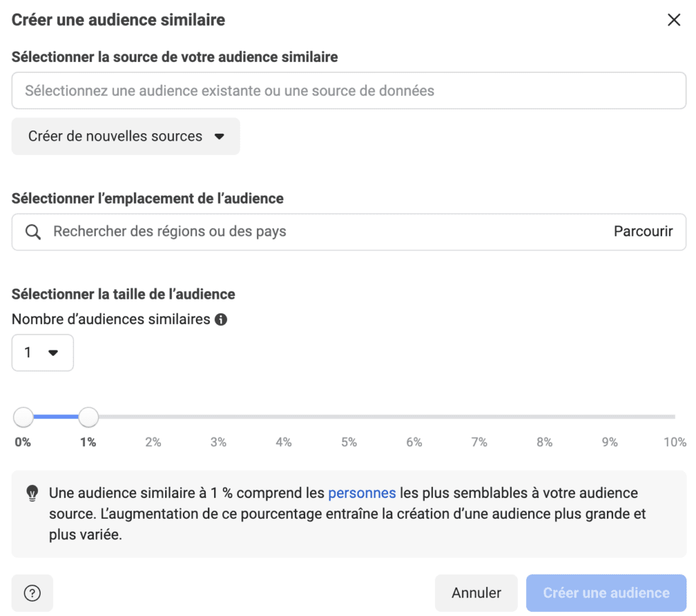
Task: Click the 3% tick label
Action: [218, 442]
